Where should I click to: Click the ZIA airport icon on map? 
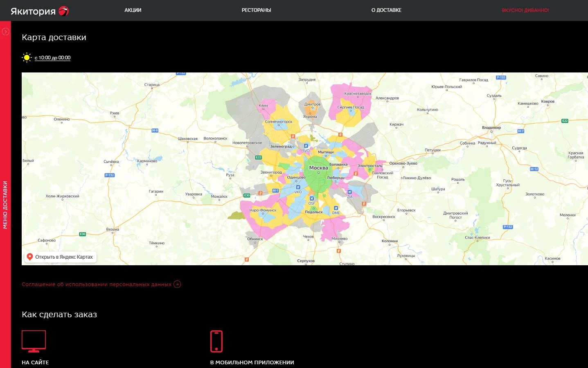[349, 192]
